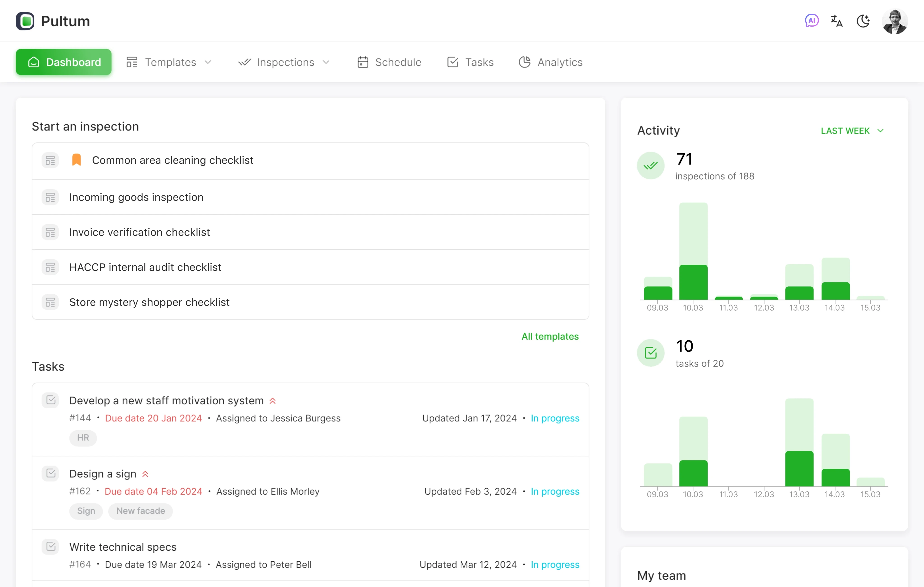
Task: Enable dark mode via the moon icon
Action: [863, 21]
